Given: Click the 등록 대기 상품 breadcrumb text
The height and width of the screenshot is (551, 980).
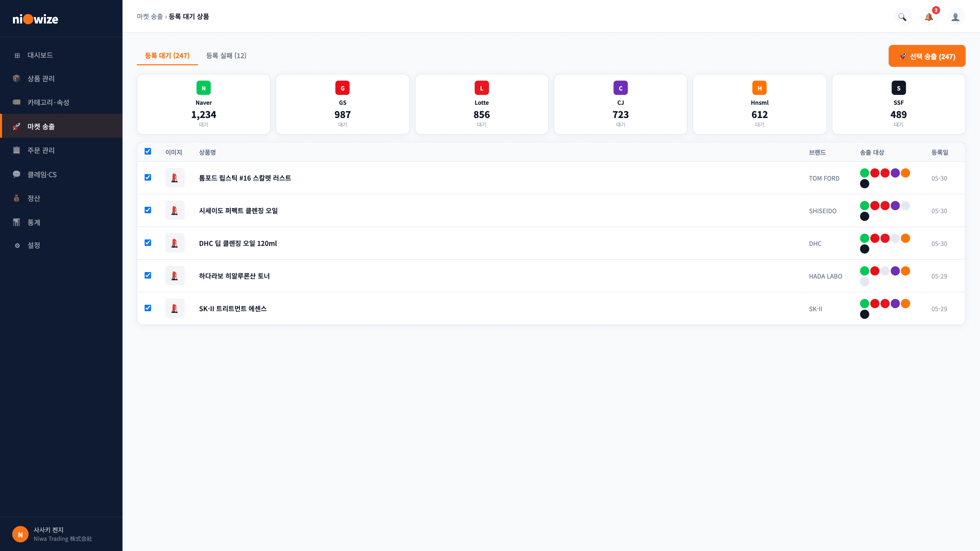Looking at the screenshot, I should tap(189, 16).
